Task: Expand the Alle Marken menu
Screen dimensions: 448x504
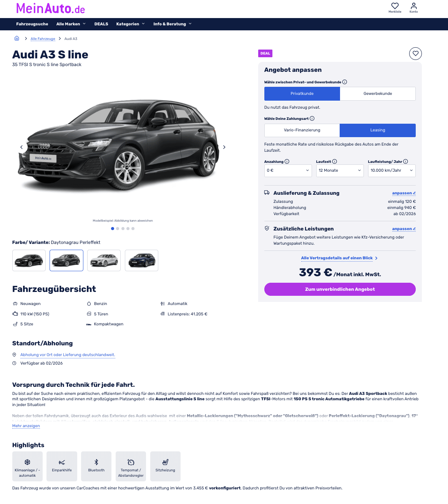Action: coord(71,24)
